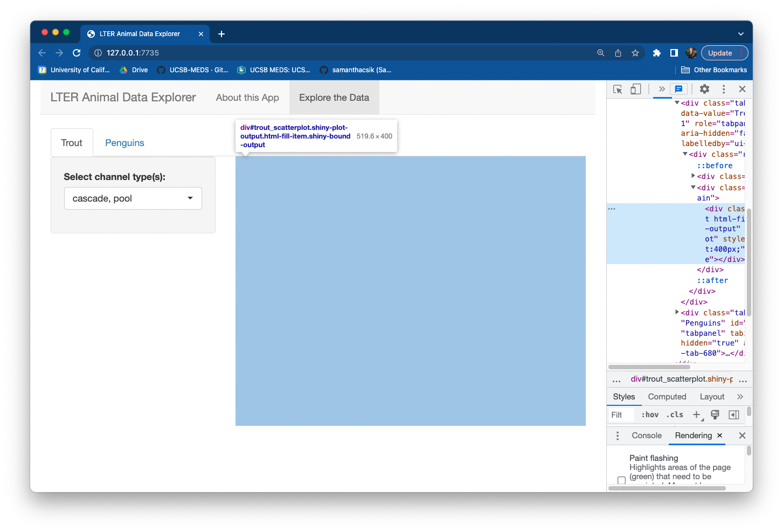Open the 'About this App' page
The image size is (783, 532).
click(247, 98)
